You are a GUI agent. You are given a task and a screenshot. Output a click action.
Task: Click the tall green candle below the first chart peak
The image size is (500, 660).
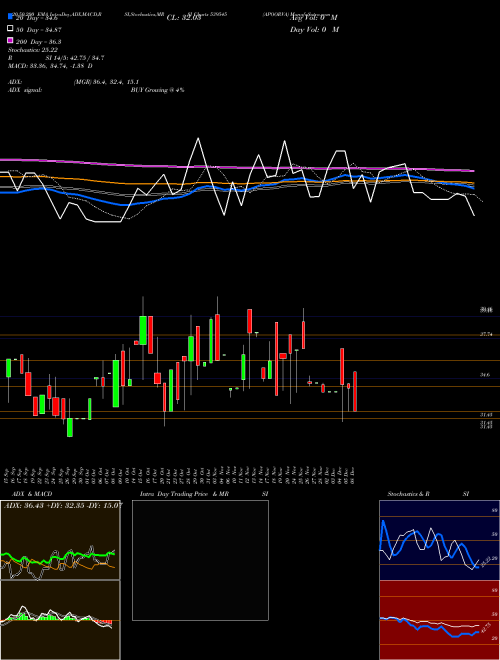point(143,330)
